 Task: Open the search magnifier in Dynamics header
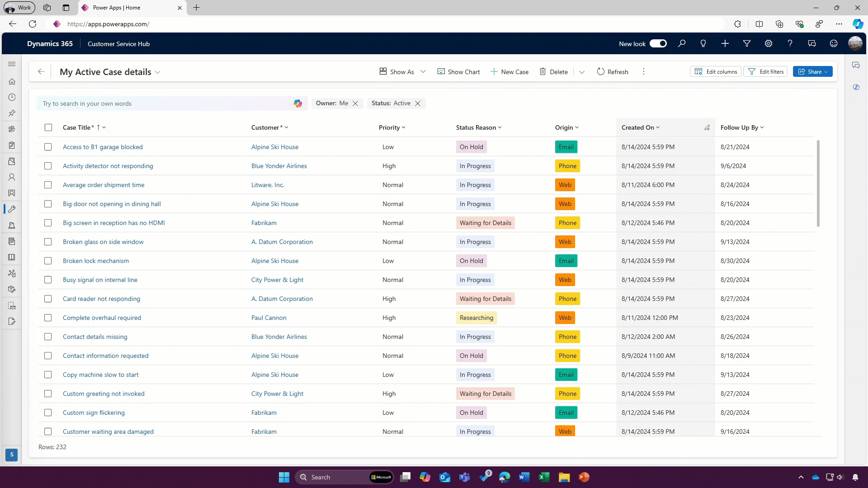pos(682,43)
